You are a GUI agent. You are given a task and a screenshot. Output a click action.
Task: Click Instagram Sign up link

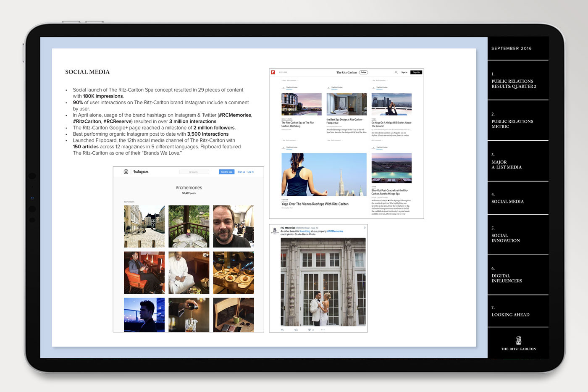tap(241, 172)
